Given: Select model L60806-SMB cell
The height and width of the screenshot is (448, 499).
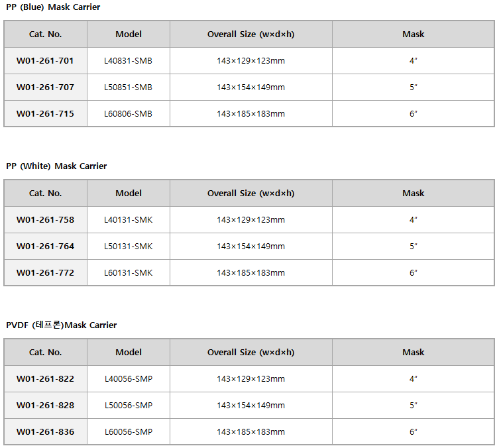Looking at the screenshot, I should pos(129,113).
